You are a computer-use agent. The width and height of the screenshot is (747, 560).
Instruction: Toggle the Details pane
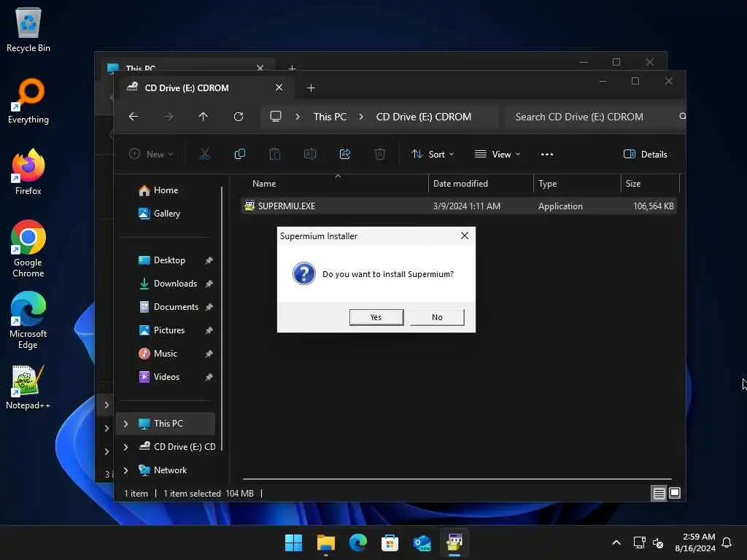click(646, 155)
